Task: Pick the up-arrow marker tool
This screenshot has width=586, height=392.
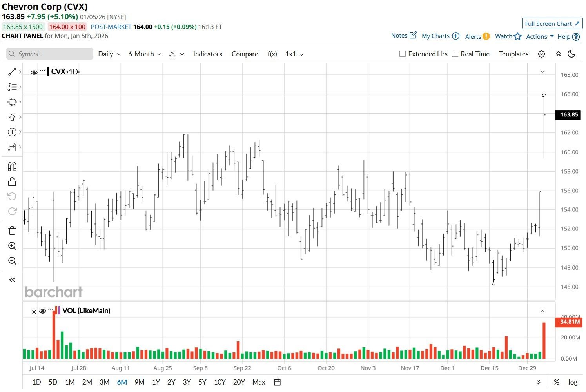Action: tap(12, 117)
